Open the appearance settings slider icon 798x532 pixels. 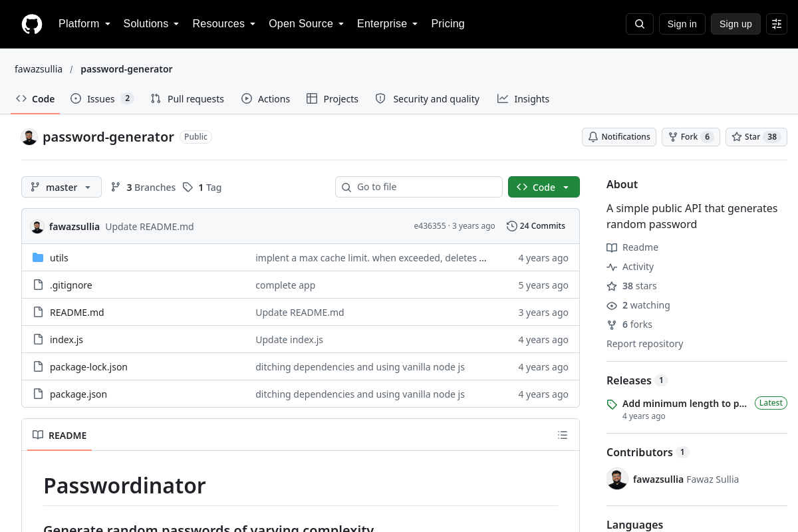[777, 24]
